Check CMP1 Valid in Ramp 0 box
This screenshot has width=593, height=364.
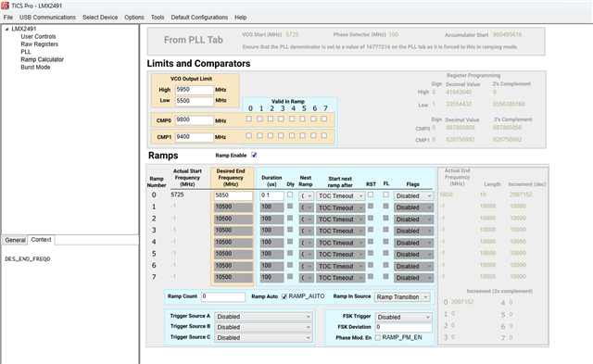pos(249,135)
